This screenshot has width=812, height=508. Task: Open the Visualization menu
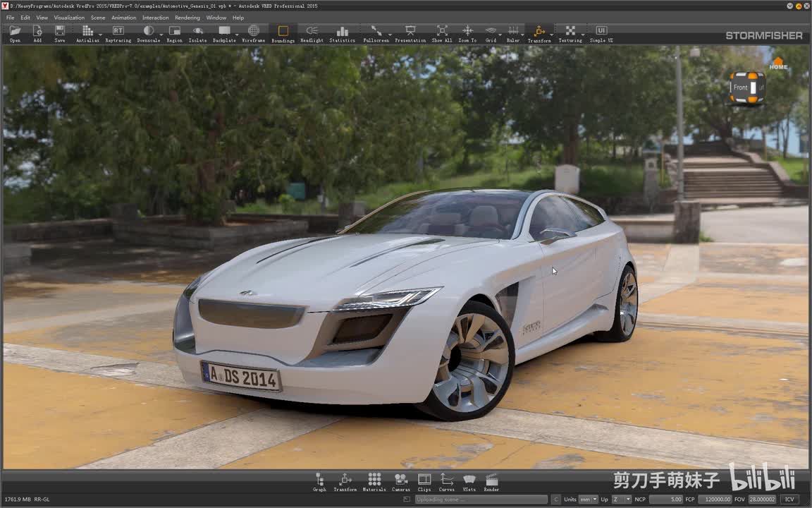(x=69, y=18)
